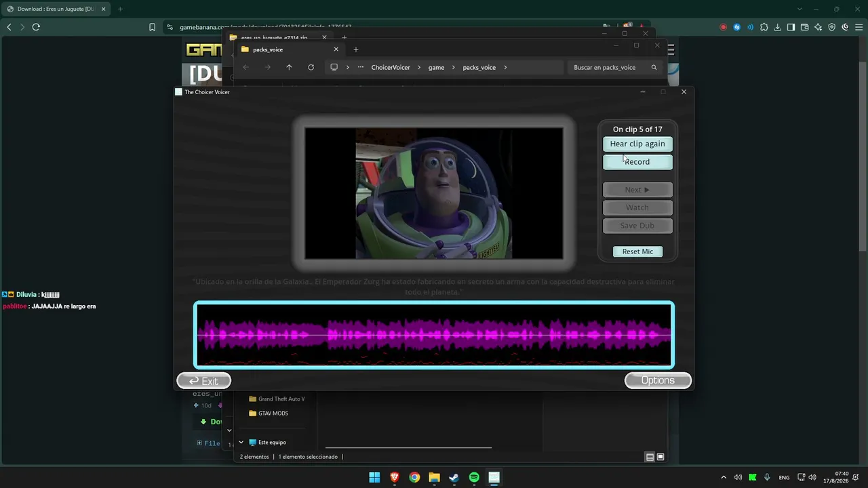Refresh the packs_voice folder view
The width and height of the screenshot is (868, 488).
click(x=311, y=67)
